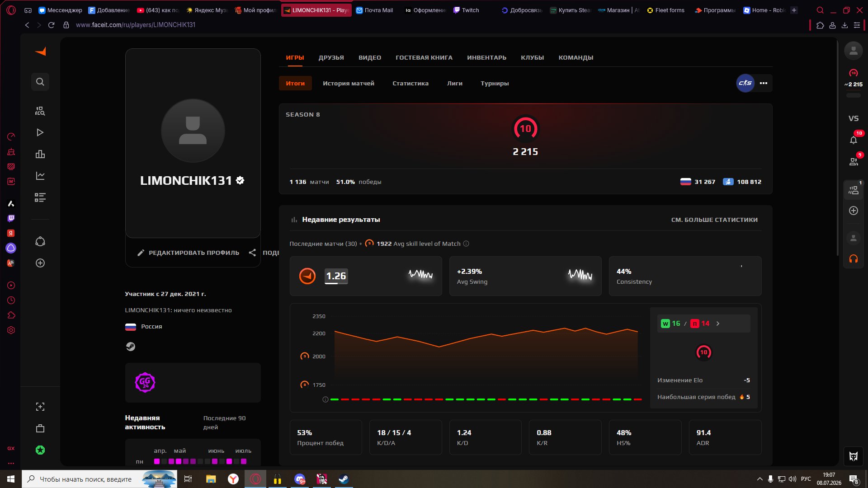This screenshot has height=488, width=868.
Task: Click the plus circle in right panel
Action: (x=854, y=211)
